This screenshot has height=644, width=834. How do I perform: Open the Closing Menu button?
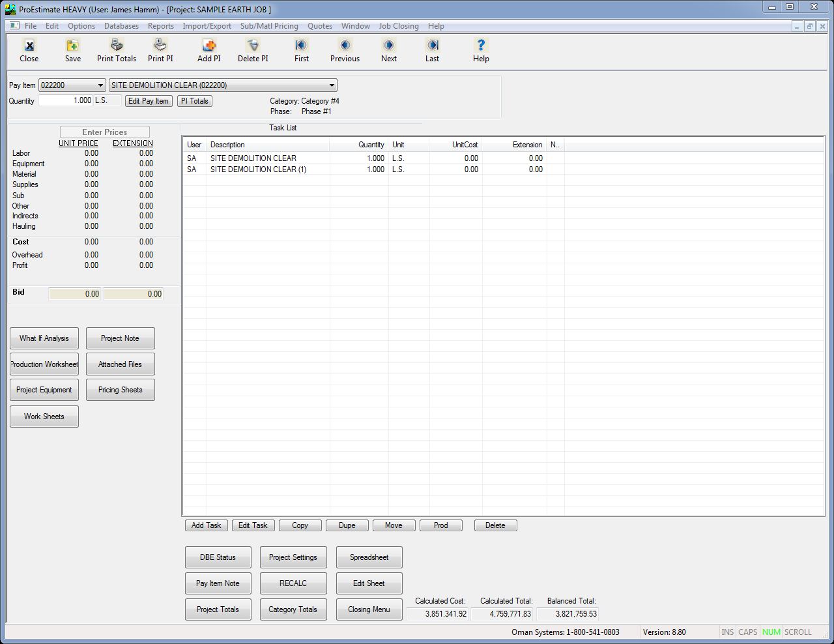point(369,609)
